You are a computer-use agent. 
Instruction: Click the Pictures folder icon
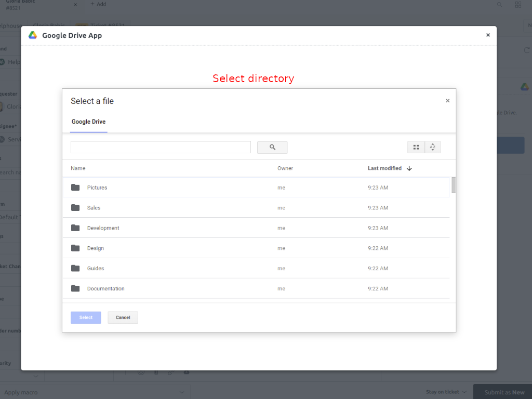click(x=75, y=188)
